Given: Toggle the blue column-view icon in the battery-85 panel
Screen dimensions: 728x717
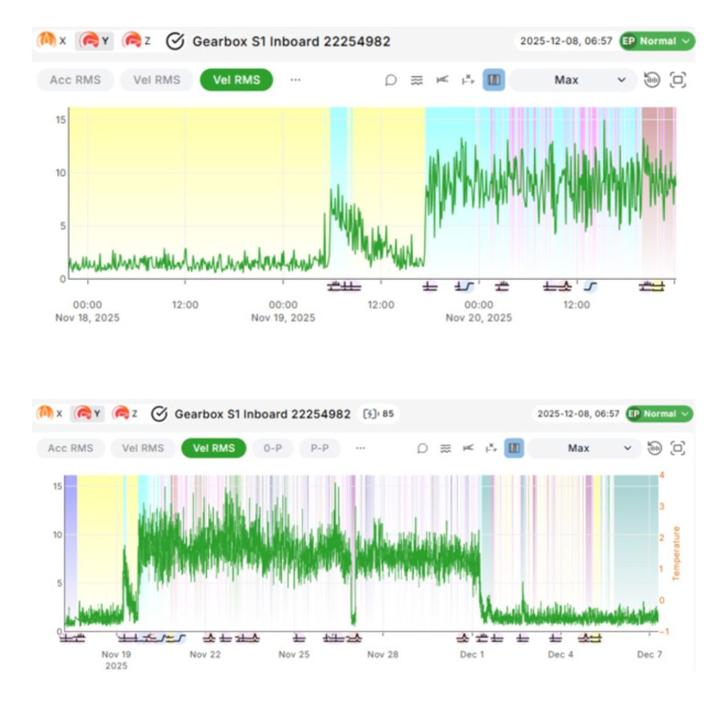Looking at the screenshot, I should point(514,448).
